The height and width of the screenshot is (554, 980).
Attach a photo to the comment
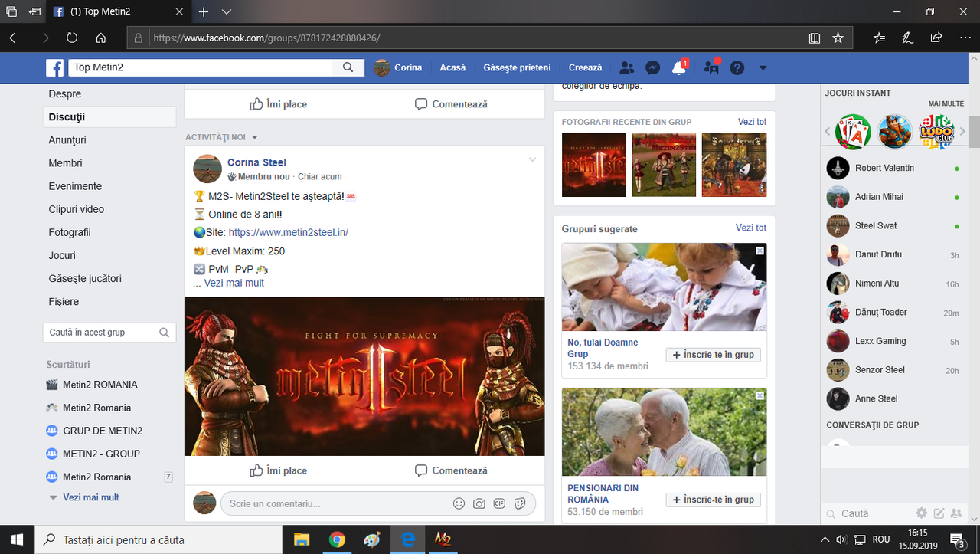pyautogui.click(x=479, y=503)
